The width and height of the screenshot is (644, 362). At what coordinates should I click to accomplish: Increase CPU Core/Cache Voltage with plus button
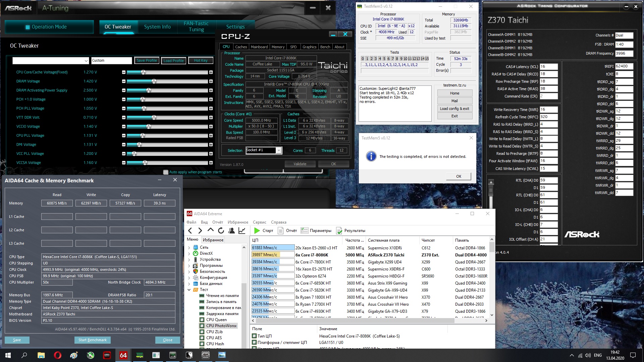tap(211, 72)
